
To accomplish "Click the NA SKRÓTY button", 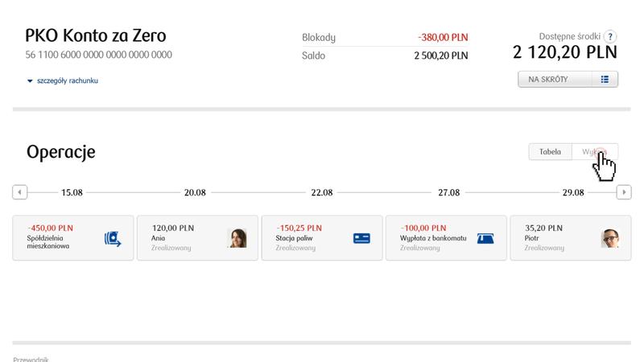I will (x=555, y=80).
